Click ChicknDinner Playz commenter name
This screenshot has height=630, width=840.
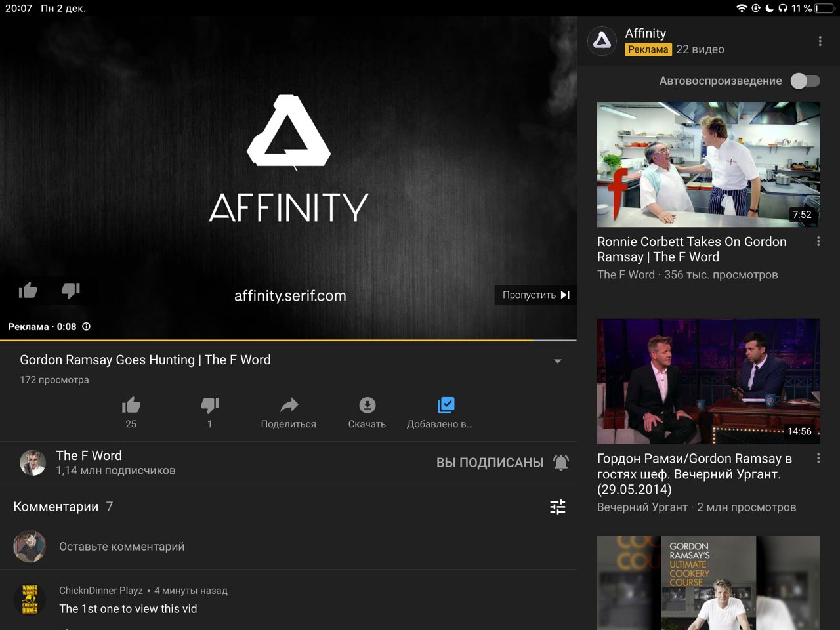coord(101,591)
